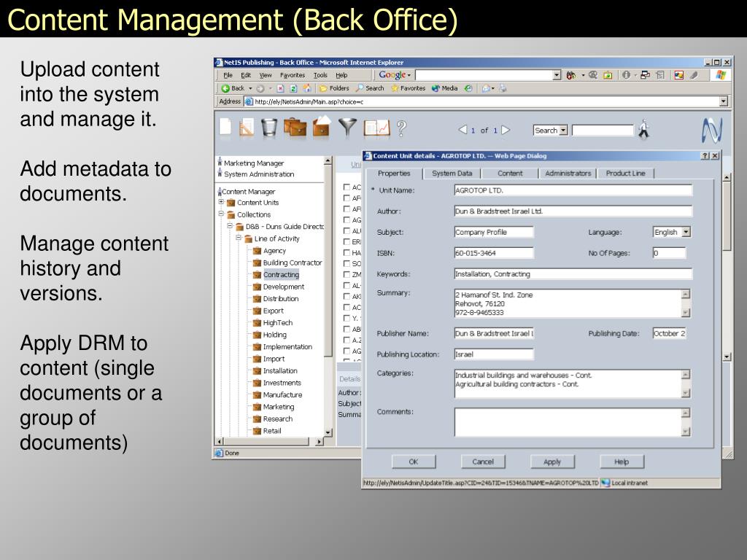
Task: Tick the checkbox beside AB row
Action: 347,329
